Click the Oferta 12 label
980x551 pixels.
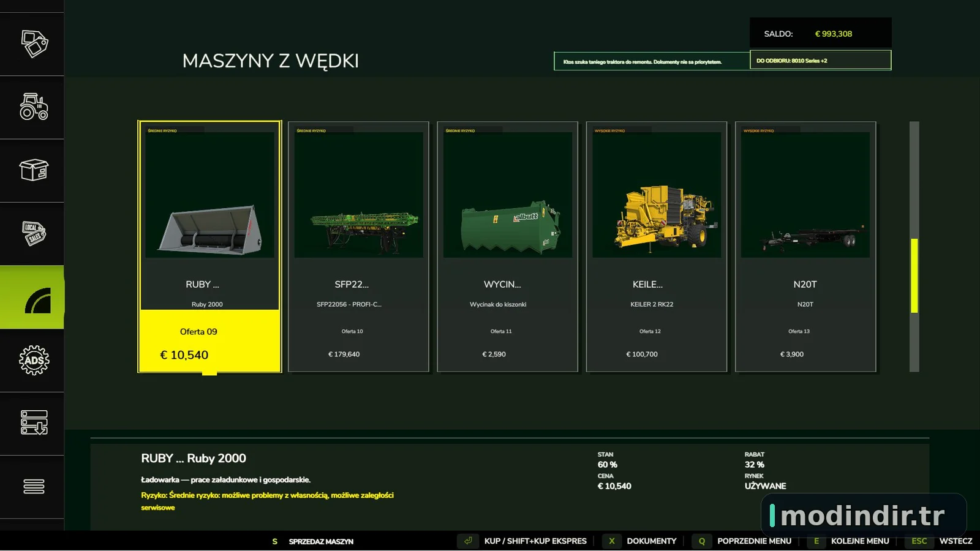coord(650,331)
